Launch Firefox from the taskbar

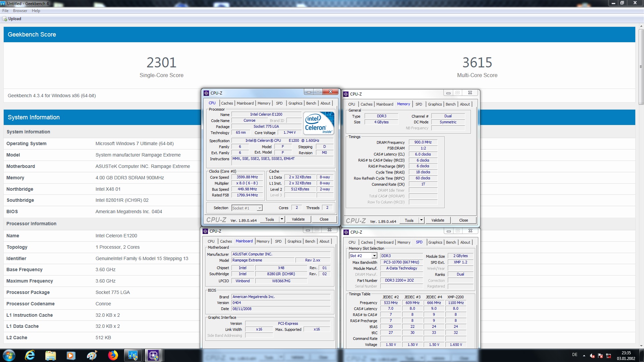(x=113, y=355)
